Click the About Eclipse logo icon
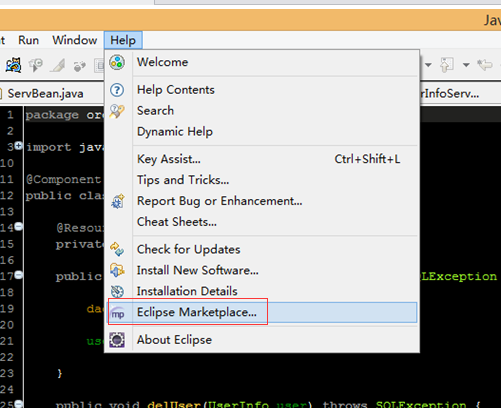The image size is (501, 408). coord(117,340)
